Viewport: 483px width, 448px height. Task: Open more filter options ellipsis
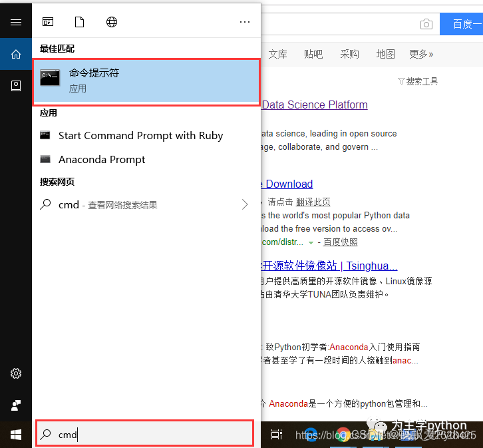(245, 22)
